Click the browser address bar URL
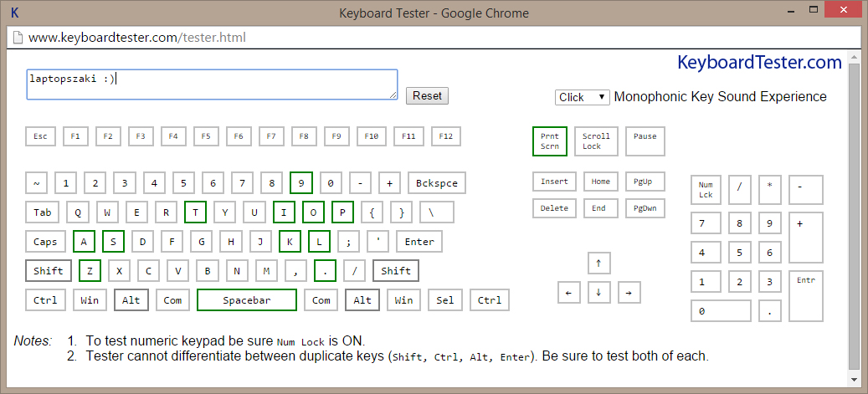 (x=137, y=38)
